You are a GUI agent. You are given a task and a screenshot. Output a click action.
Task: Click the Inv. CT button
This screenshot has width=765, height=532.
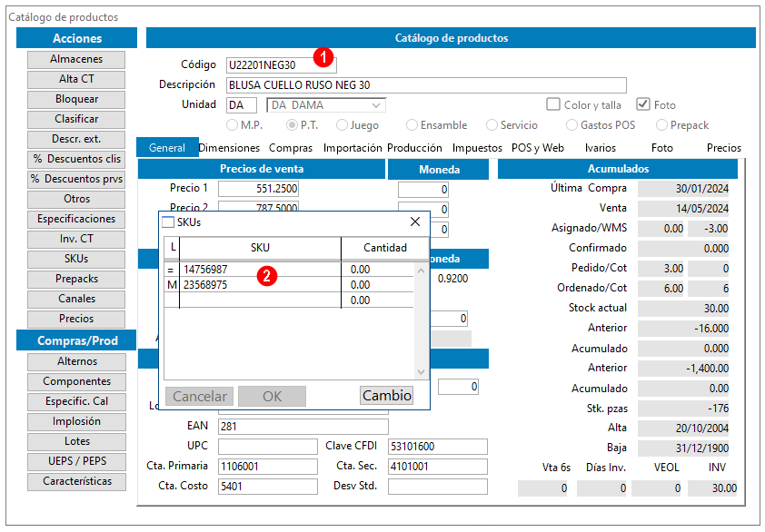[76, 240]
